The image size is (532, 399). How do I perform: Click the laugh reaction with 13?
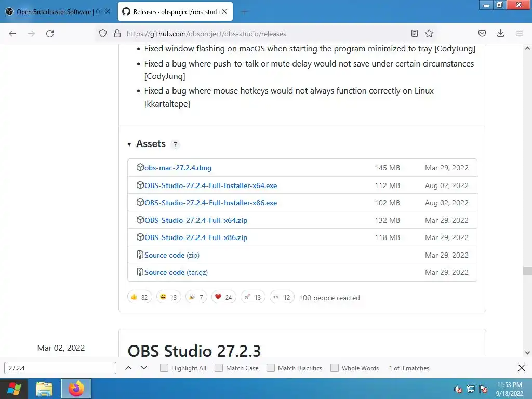pos(169,297)
